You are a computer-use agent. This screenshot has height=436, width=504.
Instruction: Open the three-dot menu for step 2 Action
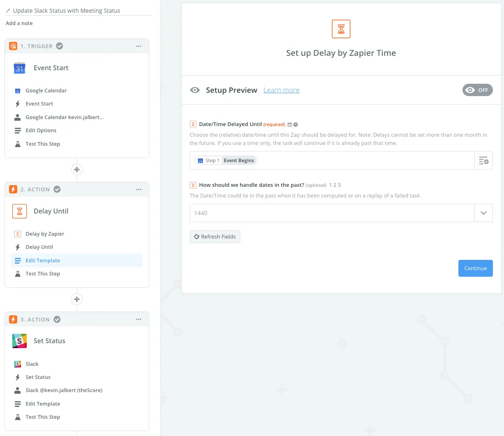tap(138, 189)
